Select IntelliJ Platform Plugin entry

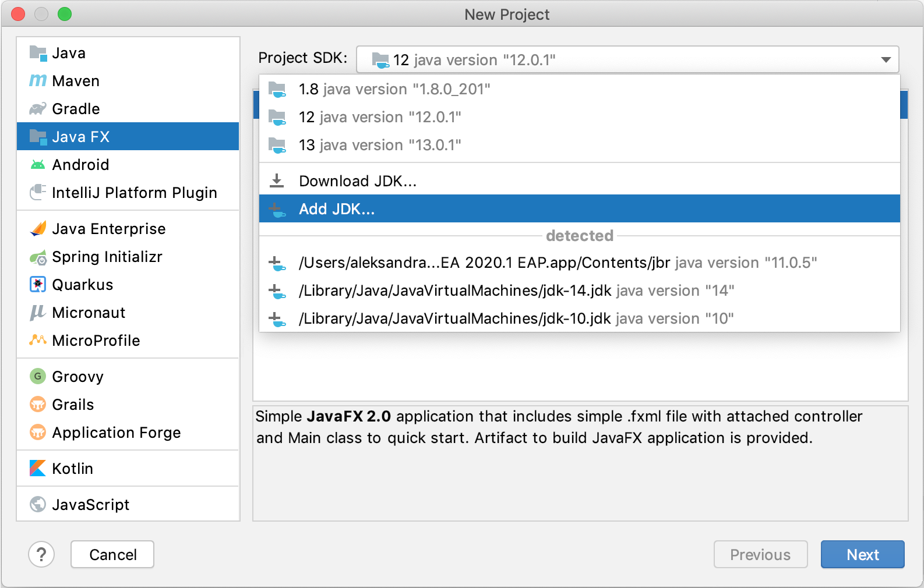[x=128, y=192]
